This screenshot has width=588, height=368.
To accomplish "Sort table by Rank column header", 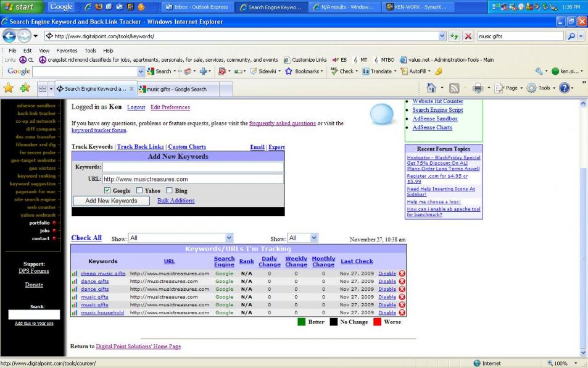I will tap(246, 261).
